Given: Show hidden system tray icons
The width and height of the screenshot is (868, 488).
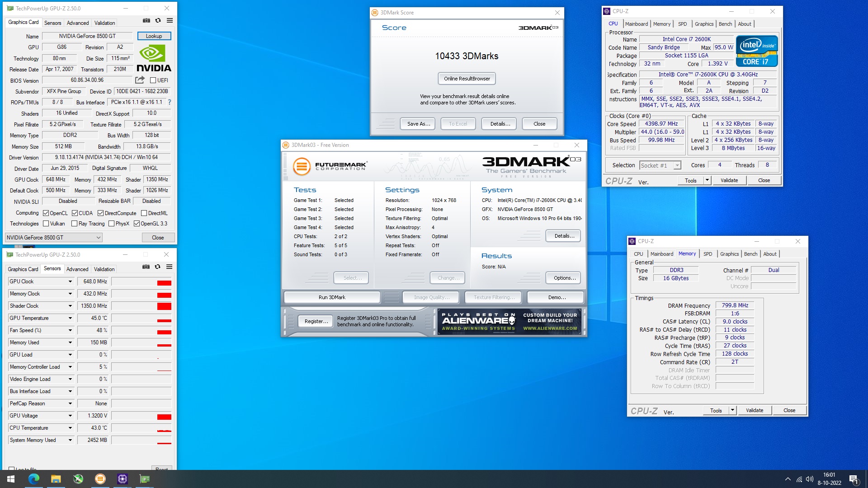Looking at the screenshot, I should (x=788, y=479).
